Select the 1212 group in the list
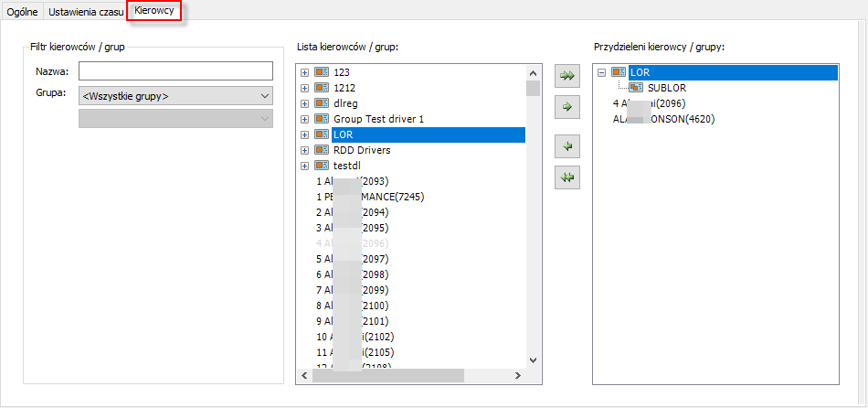This screenshot has height=408, width=868. click(x=344, y=88)
